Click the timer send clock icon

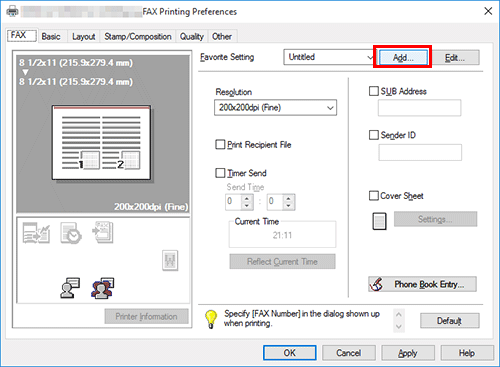pos(71,233)
